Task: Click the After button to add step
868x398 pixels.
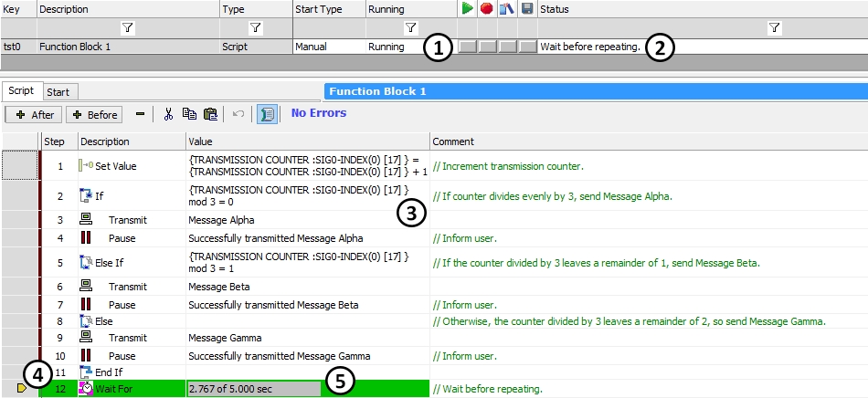Action: (x=35, y=114)
